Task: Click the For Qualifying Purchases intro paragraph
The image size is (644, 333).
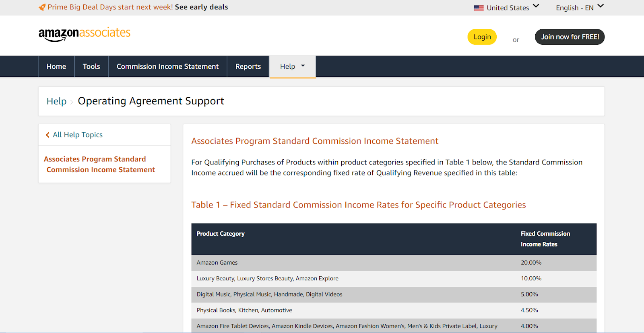Action: click(387, 168)
